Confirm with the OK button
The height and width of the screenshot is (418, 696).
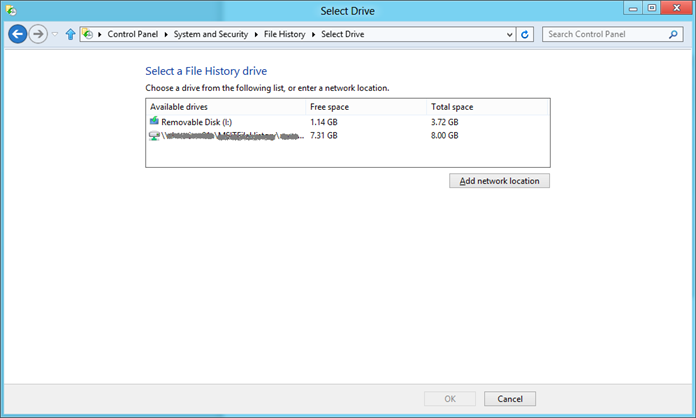click(450, 398)
